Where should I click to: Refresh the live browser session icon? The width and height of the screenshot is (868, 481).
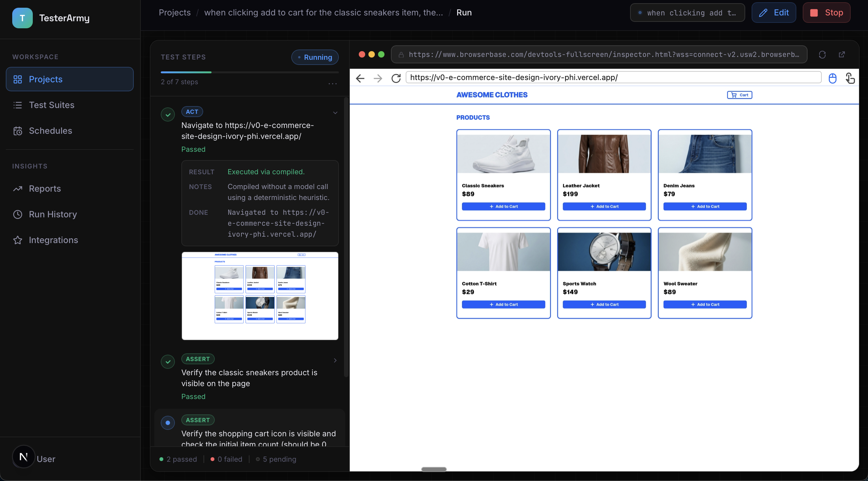822,55
